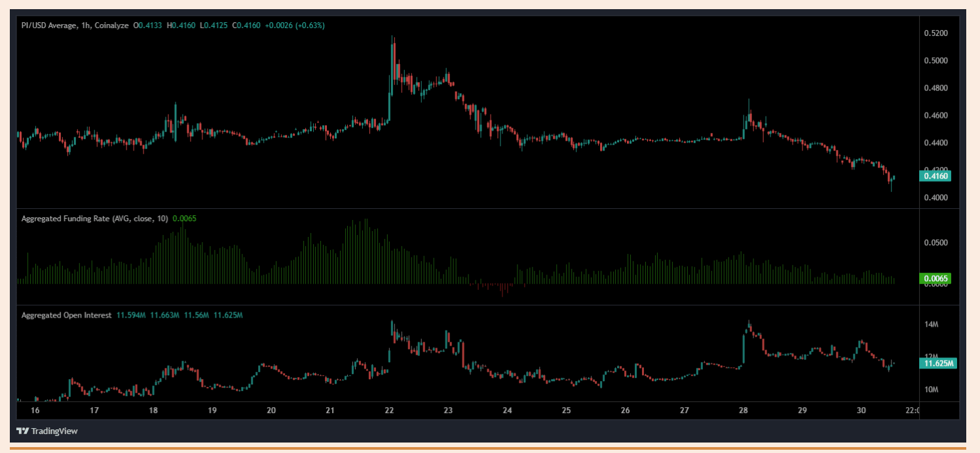Click date 28 on the time axis
Viewport: 980px width, 453px height.
pos(744,410)
